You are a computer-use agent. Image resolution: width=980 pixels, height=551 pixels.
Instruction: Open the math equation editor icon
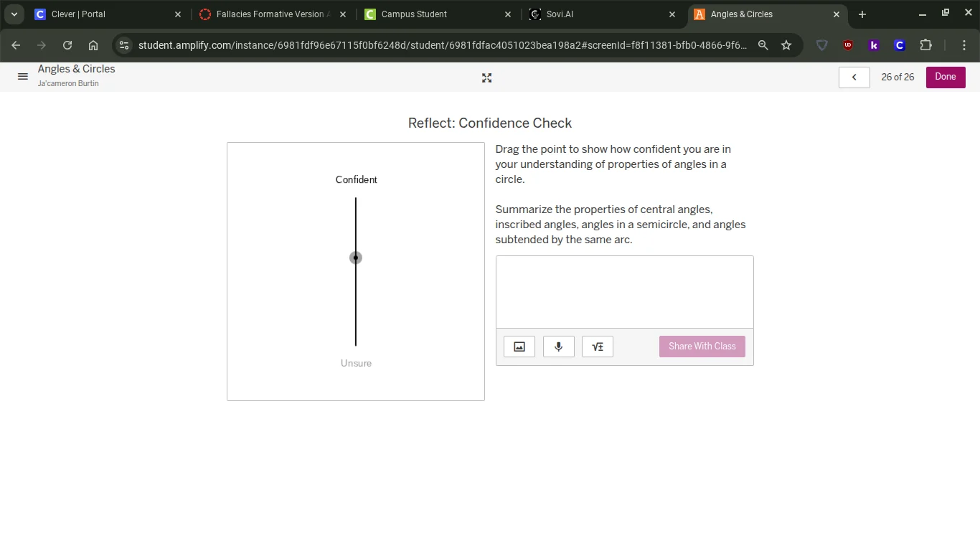pos(597,346)
